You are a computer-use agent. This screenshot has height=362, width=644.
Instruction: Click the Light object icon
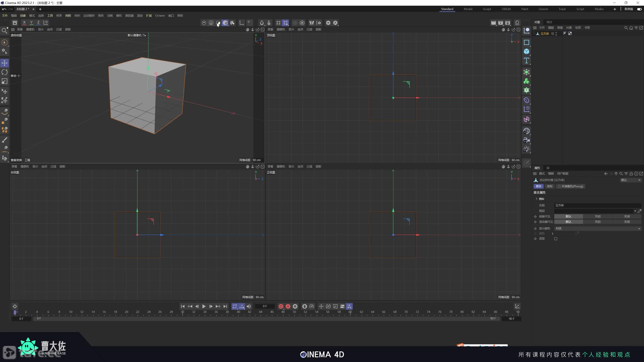tap(526, 149)
